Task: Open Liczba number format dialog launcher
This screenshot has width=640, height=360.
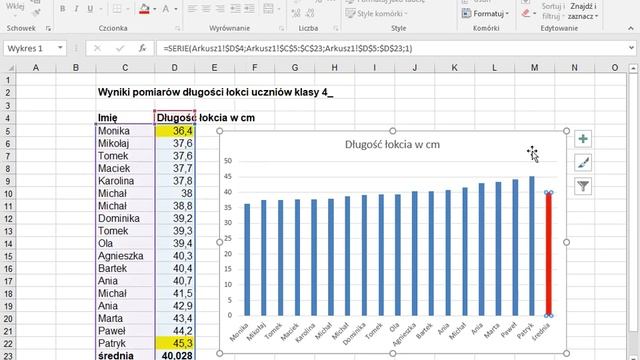Action: pos(336,28)
